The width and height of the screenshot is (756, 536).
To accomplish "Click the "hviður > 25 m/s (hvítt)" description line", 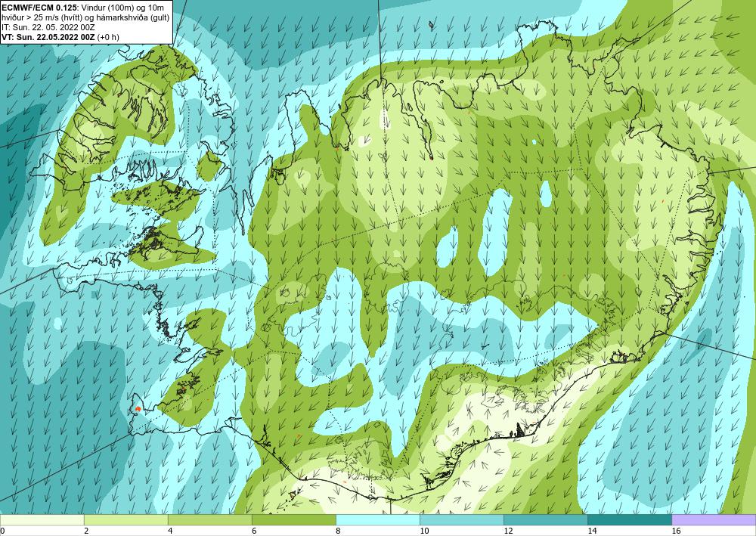I will click(x=40, y=17).
